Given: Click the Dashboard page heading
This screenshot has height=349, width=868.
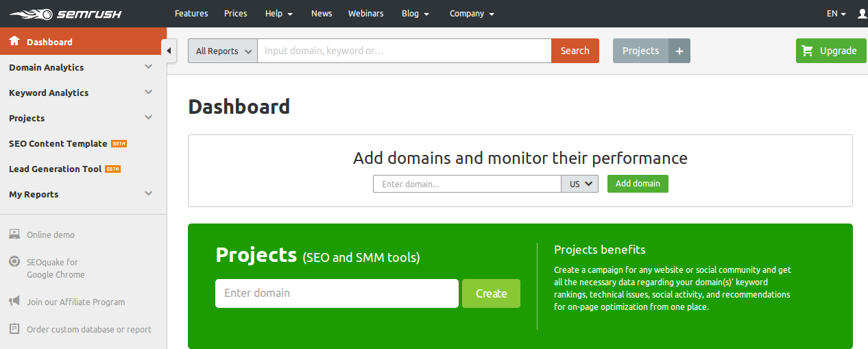Looking at the screenshot, I should (239, 107).
